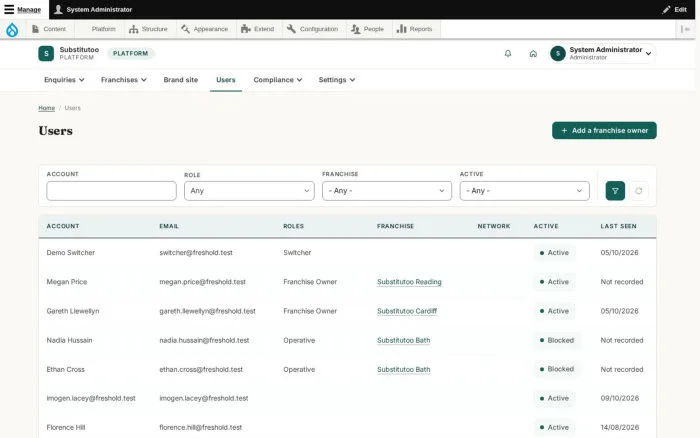Click the Blocked status in Nadia Hussain row
Image resolution: width=700 pixels, height=438 pixels.
(557, 340)
